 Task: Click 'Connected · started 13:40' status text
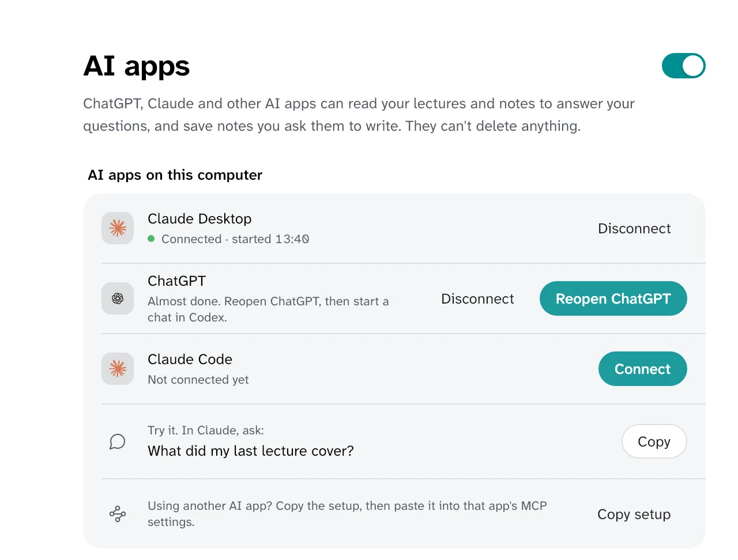[235, 239]
